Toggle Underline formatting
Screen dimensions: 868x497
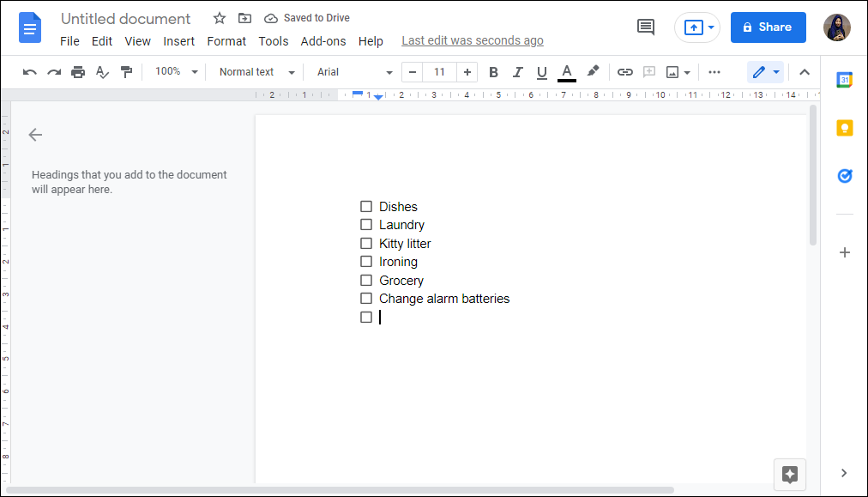pyautogui.click(x=542, y=72)
